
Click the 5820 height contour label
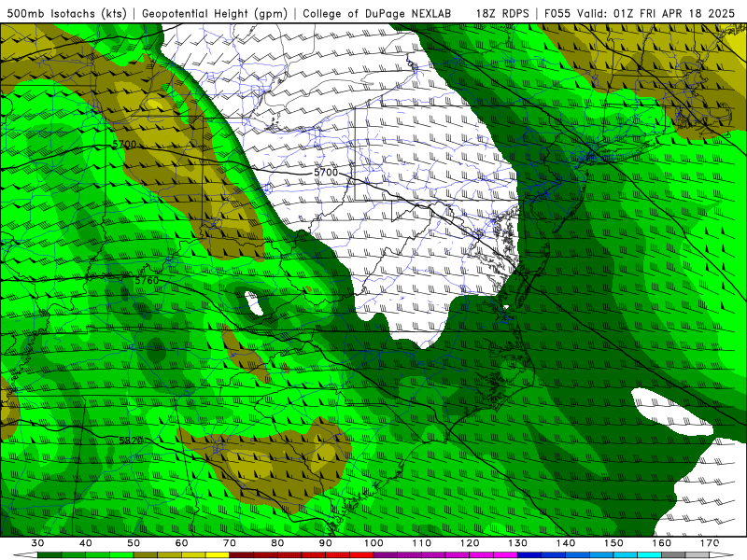(x=131, y=441)
